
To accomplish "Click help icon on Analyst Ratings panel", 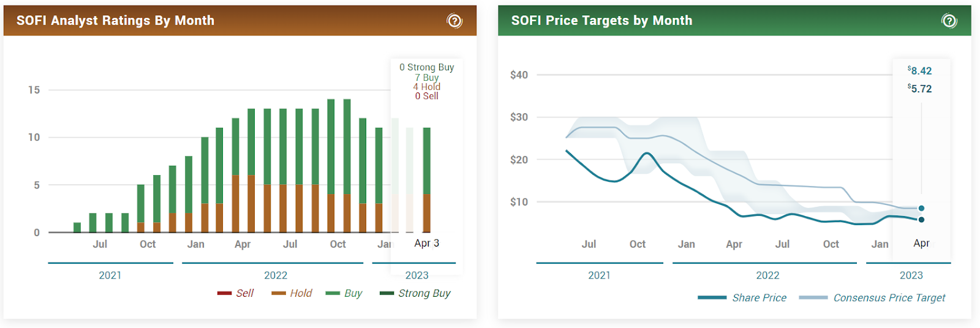I will point(454,21).
